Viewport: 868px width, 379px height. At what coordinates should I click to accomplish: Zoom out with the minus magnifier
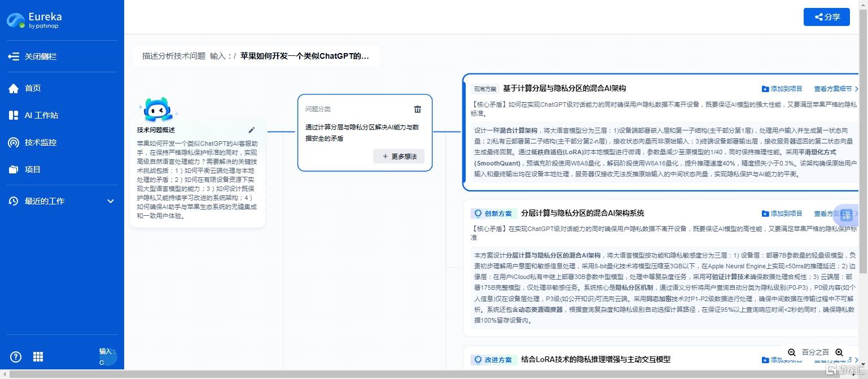[792, 352]
